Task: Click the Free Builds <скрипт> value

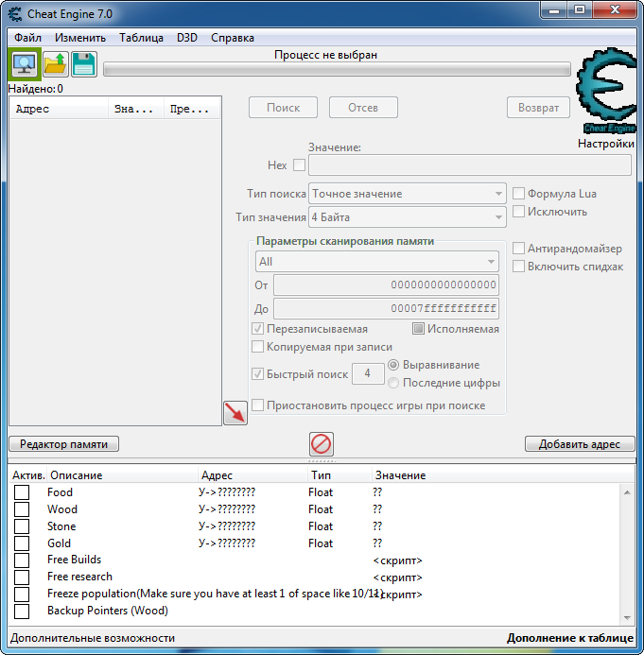Action: [397, 560]
